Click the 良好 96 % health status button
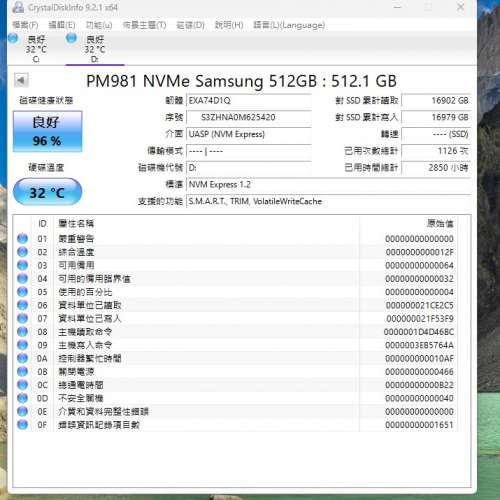 tap(47, 131)
